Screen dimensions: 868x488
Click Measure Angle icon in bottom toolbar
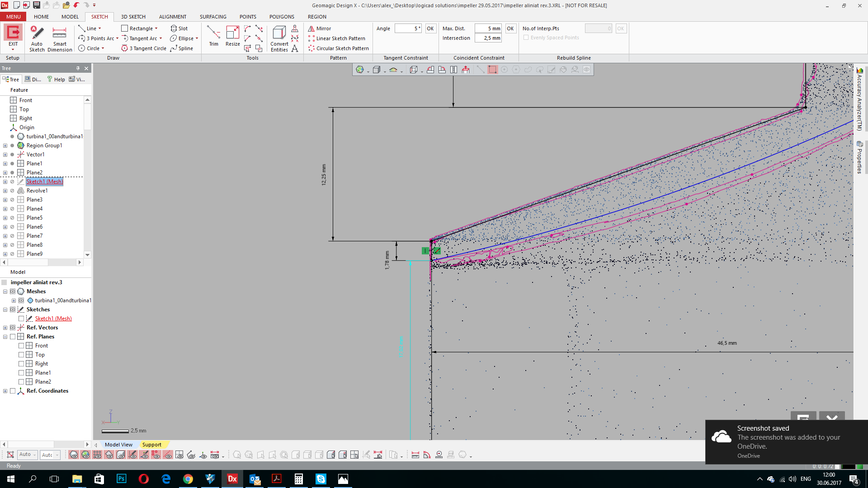point(427,455)
